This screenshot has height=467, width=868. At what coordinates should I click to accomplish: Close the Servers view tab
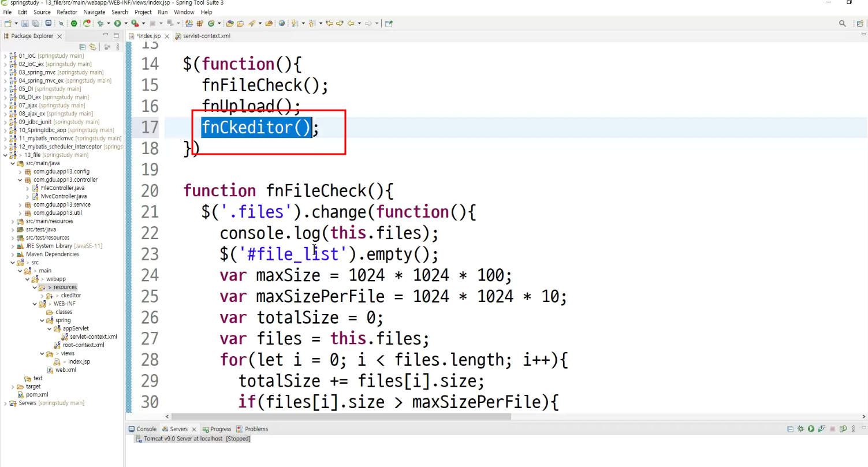[x=194, y=429]
